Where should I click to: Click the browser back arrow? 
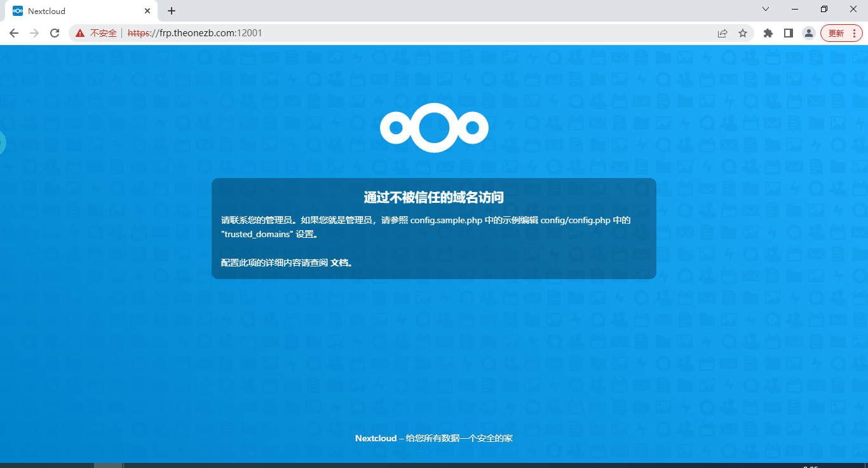[14, 33]
